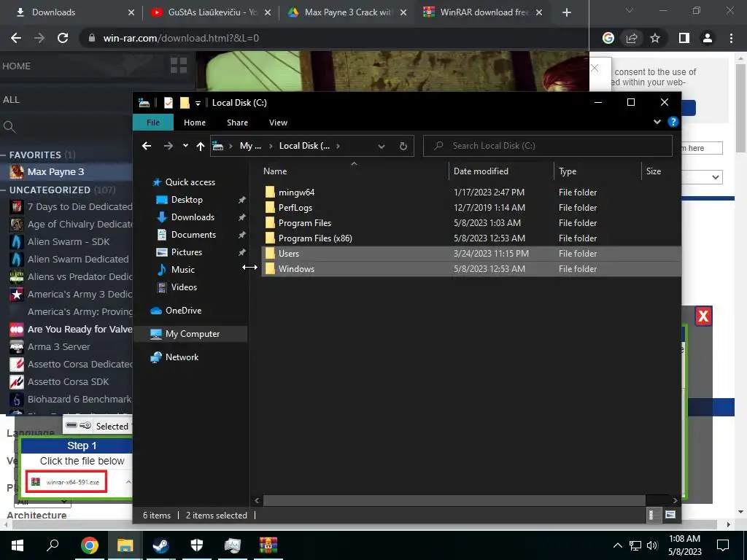Open the File tab in Explorer
Viewport: 747px width, 560px height.
click(153, 122)
